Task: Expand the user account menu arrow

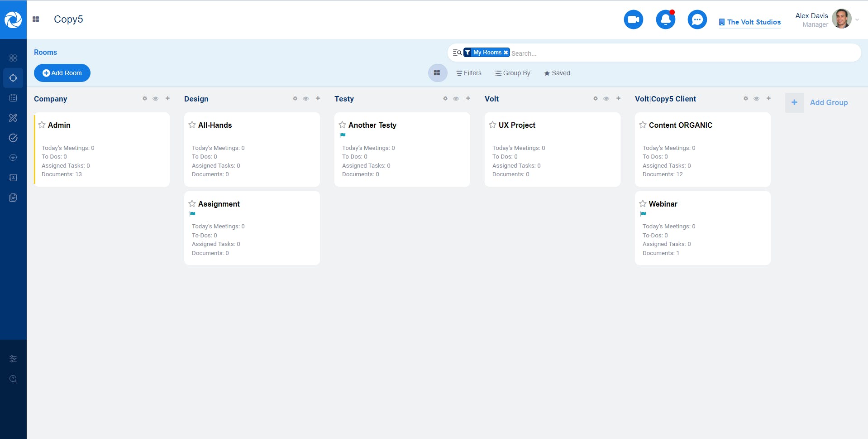Action: (x=857, y=20)
